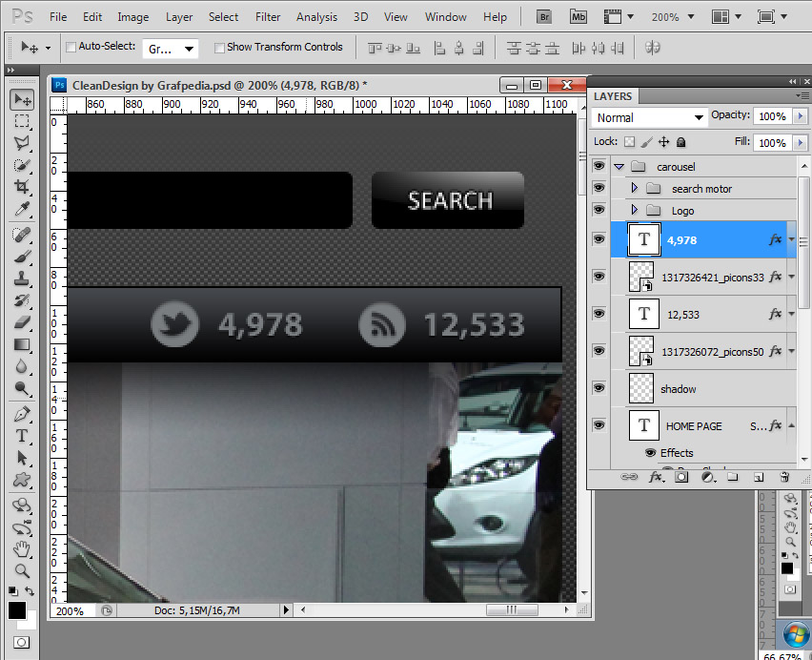Delete layer with trash icon

(784, 477)
